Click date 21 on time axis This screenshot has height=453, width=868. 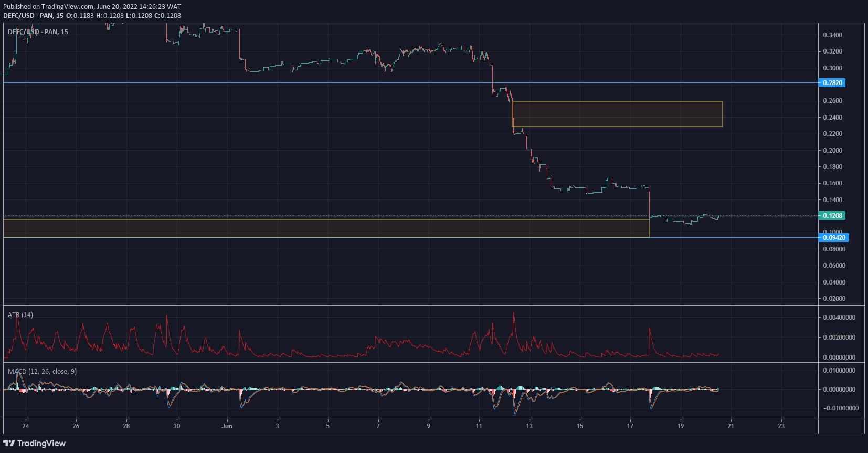tap(731, 426)
